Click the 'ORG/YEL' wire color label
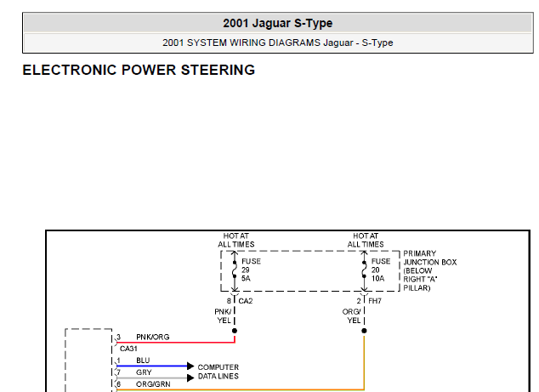This screenshot has height=392, width=539. [352, 316]
